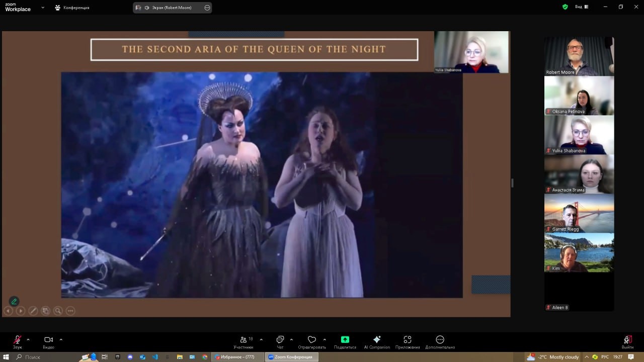
Task: Open the Конференция menu at the top
Action: tap(72, 8)
